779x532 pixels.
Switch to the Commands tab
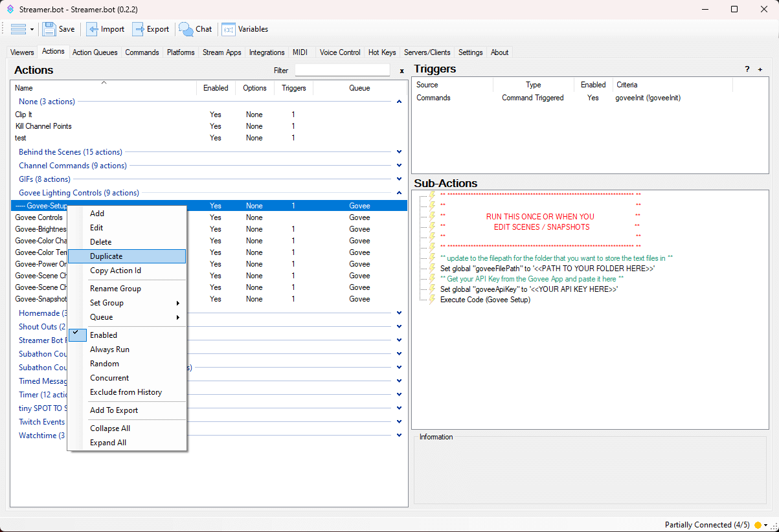pos(142,52)
